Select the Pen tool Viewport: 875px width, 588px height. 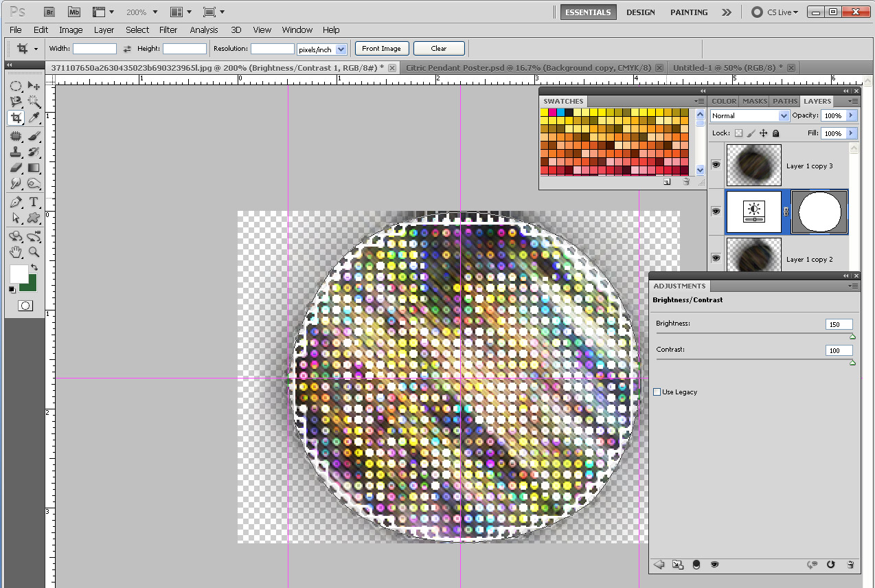[x=15, y=201]
